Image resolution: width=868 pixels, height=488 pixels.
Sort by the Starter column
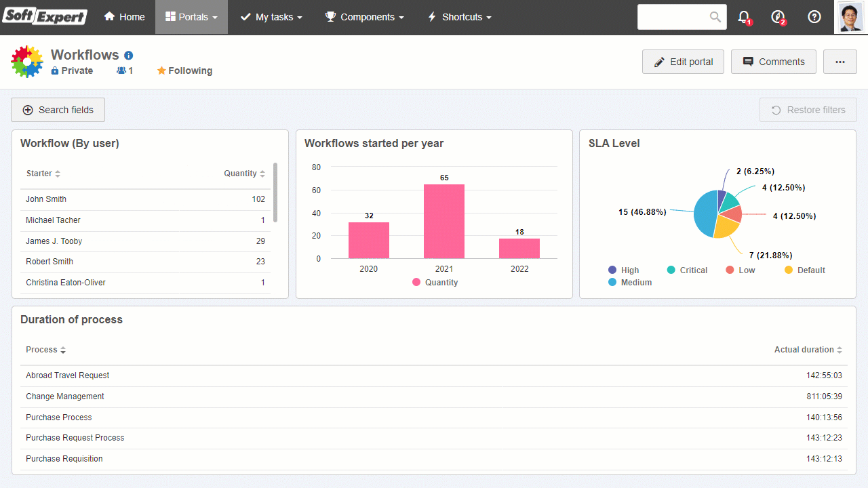[43, 174]
